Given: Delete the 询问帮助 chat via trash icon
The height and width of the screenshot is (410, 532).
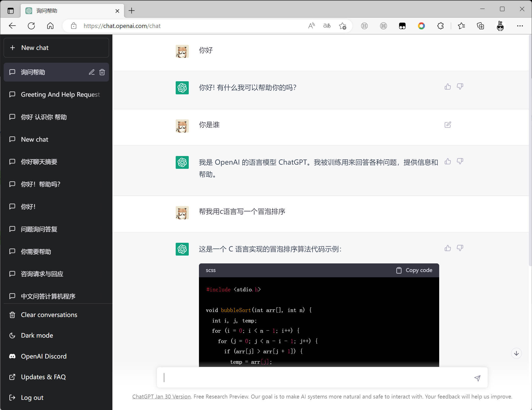Looking at the screenshot, I should point(102,72).
